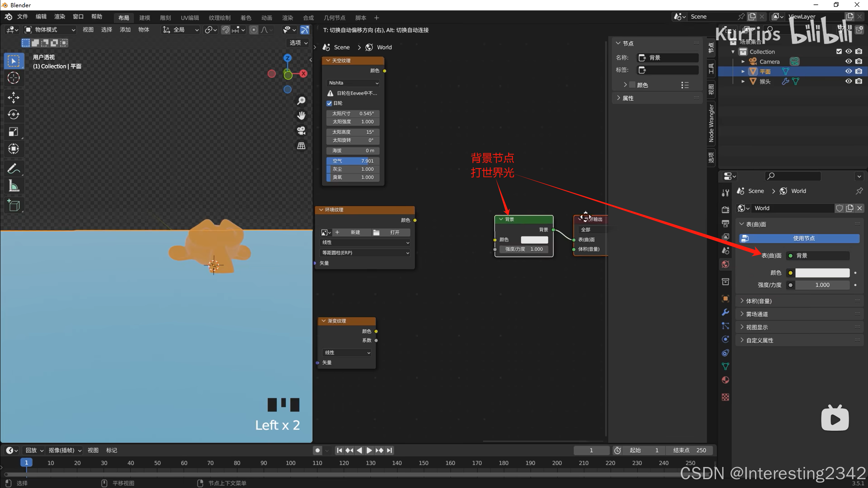This screenshot has width=868, height=488.
Task: Select the Rotate tool icon
Action: [14, 115]
